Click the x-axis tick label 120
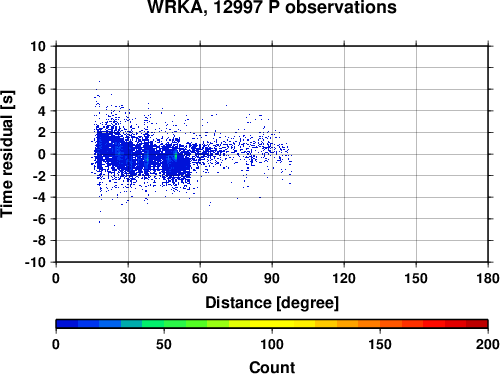500x374 pixels. coord(344,278)
